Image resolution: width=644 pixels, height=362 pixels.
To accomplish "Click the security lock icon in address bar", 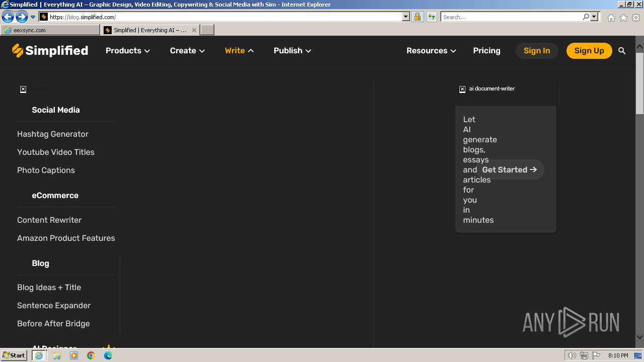I will (x=417, y=17).
